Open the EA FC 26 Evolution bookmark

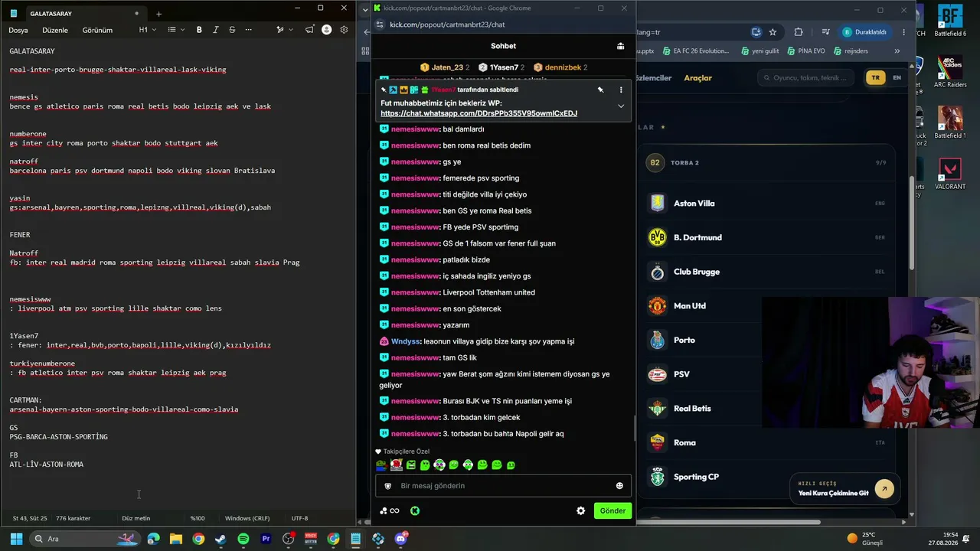click(x=696, y=51)
